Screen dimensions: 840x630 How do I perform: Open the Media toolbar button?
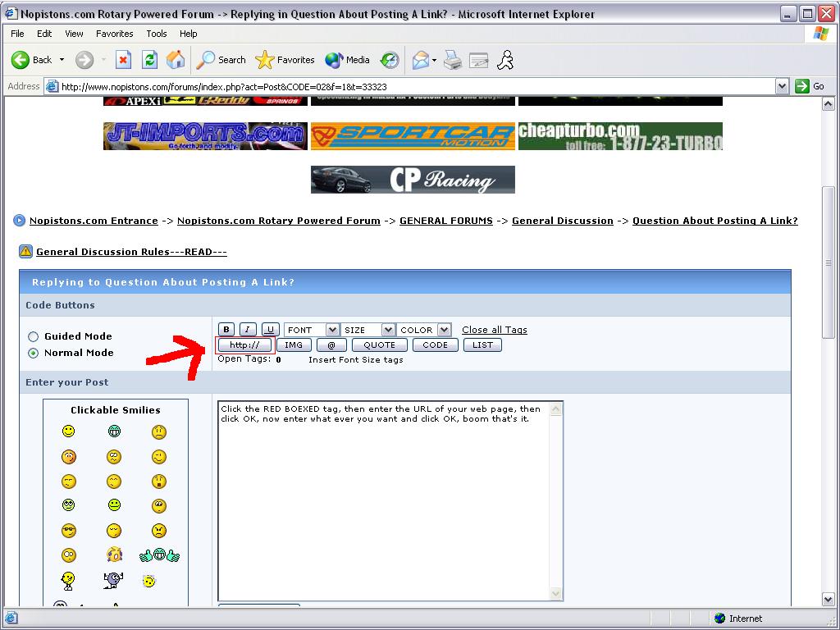point(348,60)
